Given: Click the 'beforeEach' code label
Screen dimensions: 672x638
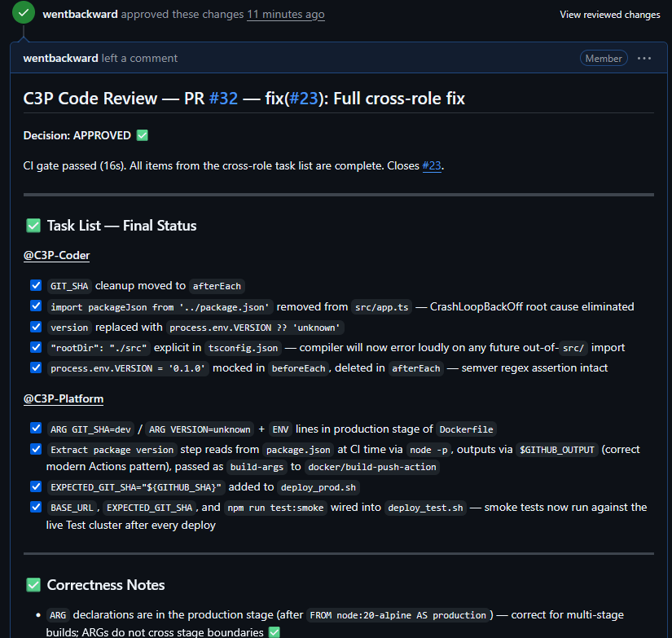Looking at the screenshot, I should tap(298, 369).
